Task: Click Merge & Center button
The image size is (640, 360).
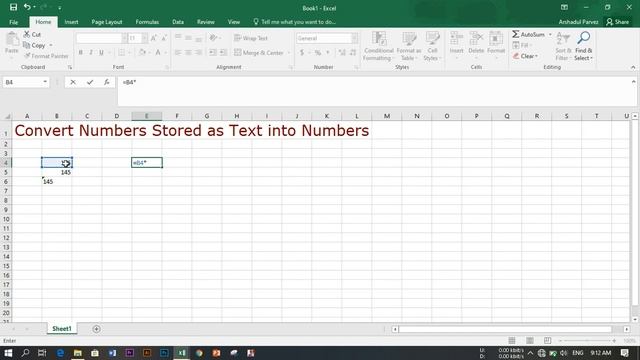Action: pyautogui.click(x=259, y=53)
